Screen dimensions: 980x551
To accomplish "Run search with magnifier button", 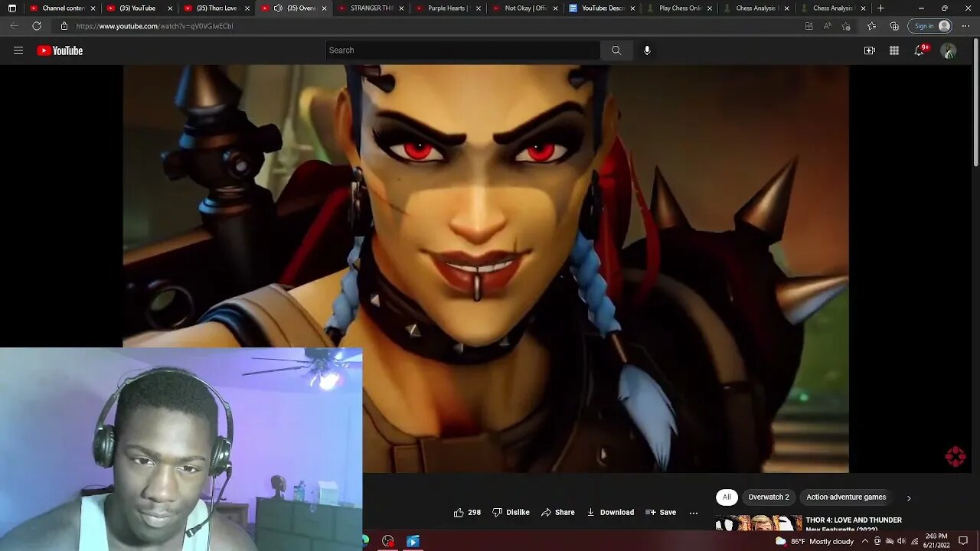I will click(x=616, y=51).
